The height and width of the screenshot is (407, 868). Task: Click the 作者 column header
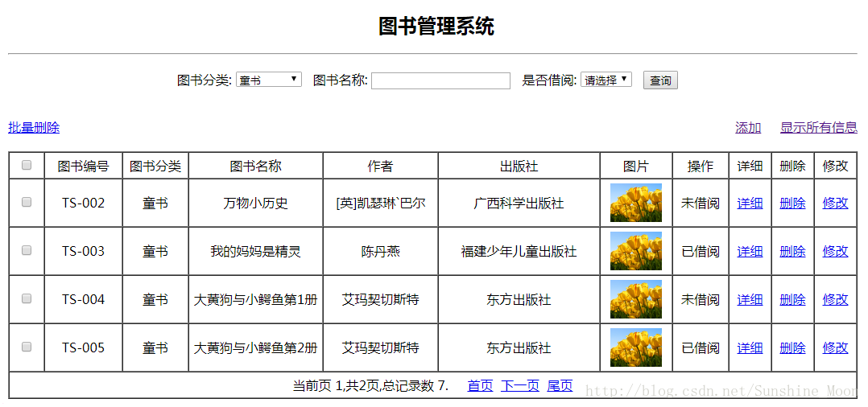point(380,166)
